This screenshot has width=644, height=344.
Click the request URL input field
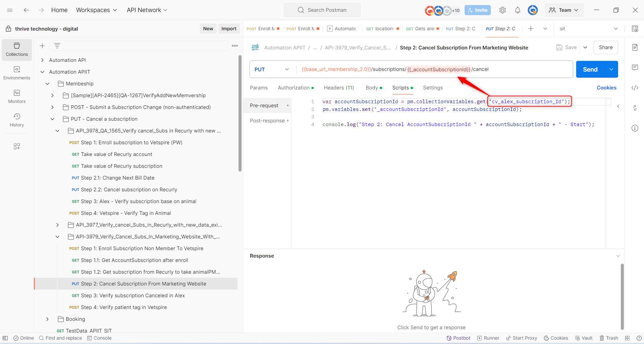click(434, 69)
